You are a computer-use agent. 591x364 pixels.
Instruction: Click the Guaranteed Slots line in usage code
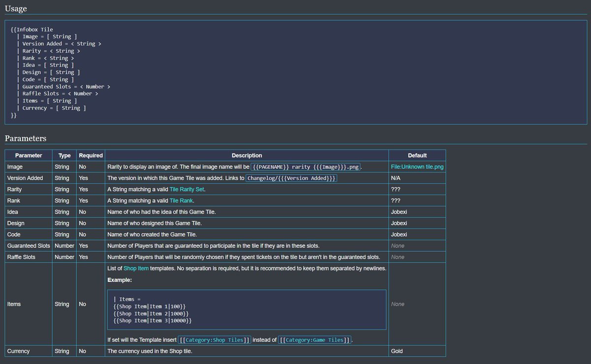point(63,87)
